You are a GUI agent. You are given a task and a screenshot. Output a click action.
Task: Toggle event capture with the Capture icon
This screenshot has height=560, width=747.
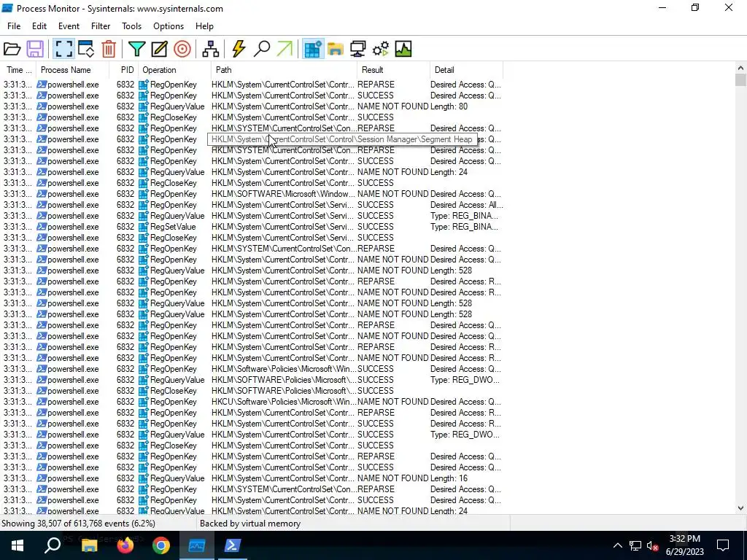[63, 49]
